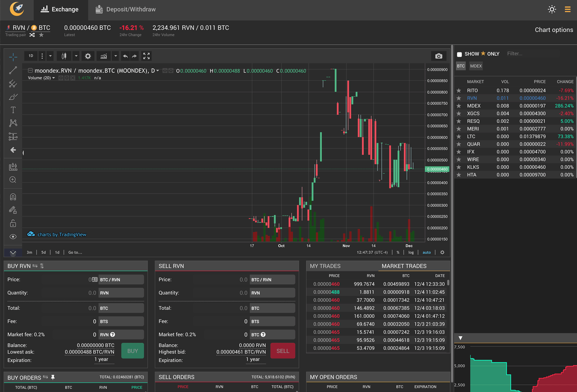Favorite the RVN/BTC pair with star
The image size is (577, 392).
coord(41,35)
